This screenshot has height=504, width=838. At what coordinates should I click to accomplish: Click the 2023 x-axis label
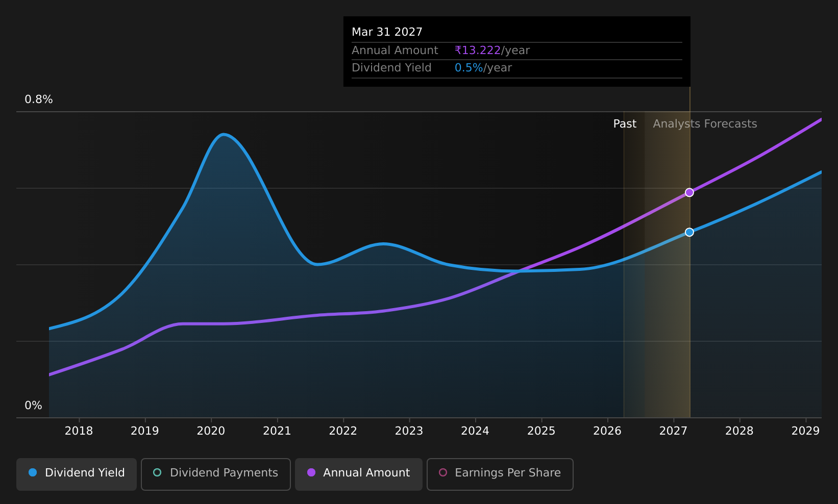(x=409, y=431)
